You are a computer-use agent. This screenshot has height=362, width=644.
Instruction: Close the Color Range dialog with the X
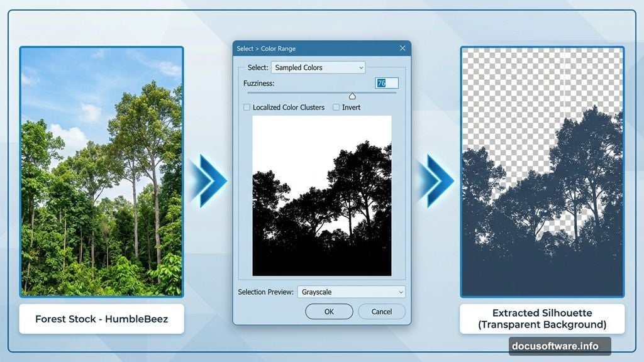[x=402, y=48]
